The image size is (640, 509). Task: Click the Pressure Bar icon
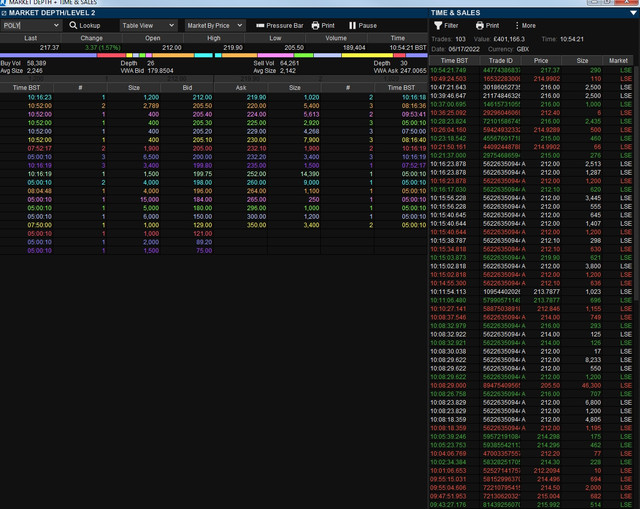tap(260, 25)
